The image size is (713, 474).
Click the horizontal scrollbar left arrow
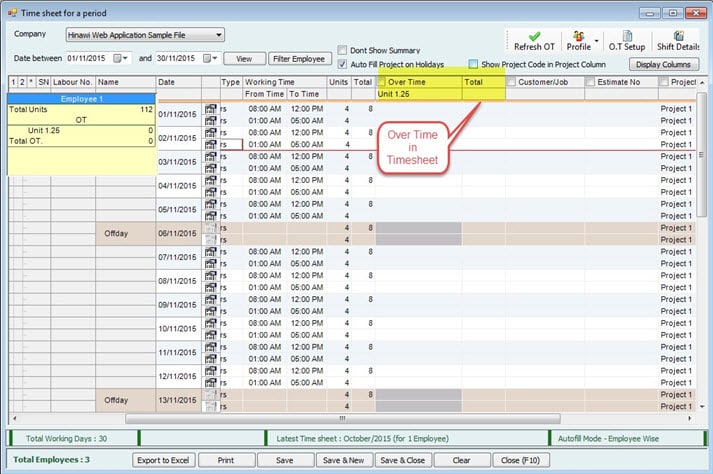(x=14, y=418)
